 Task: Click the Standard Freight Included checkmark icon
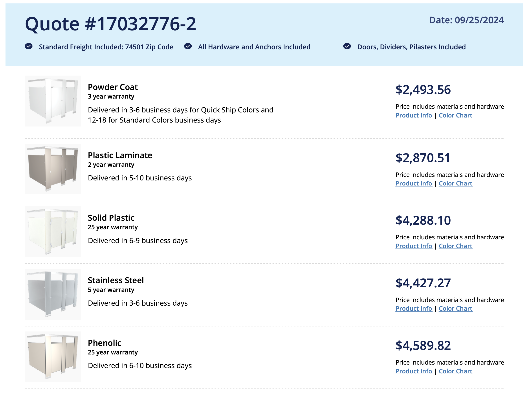29,46
